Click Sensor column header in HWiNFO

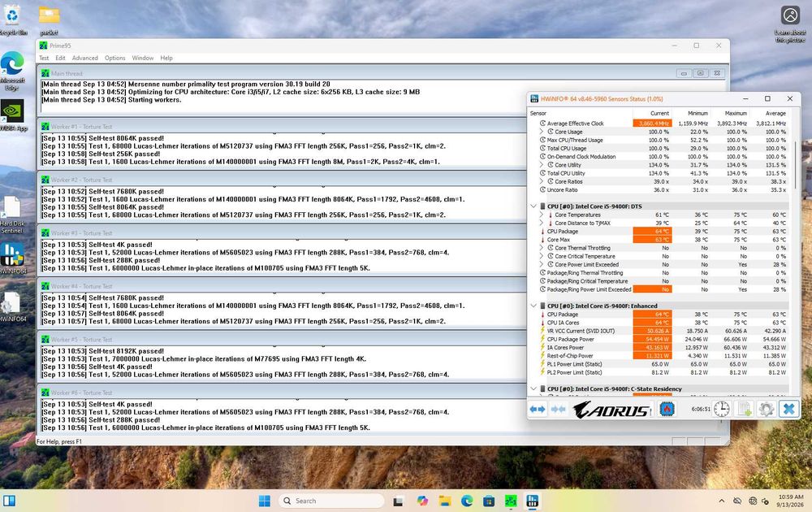click(580, 113)
